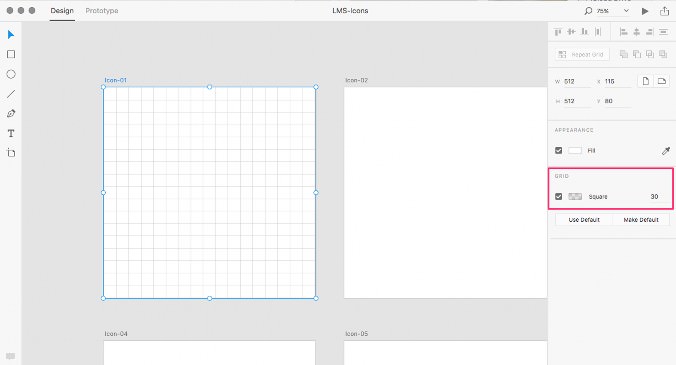Click the Square grid type label
The width and height of the screenshot is (676, 365).
[598, 197]
